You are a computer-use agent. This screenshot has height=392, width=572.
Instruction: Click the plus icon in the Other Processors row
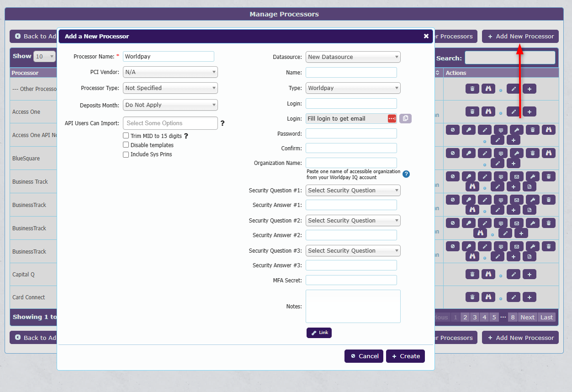[x=530, y=89]
